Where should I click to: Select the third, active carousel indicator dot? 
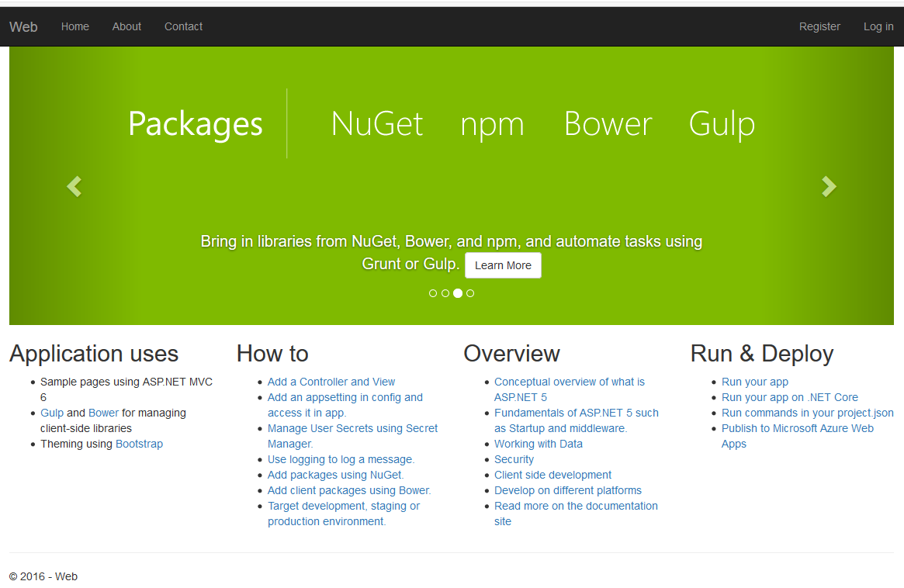coord(458,293)
